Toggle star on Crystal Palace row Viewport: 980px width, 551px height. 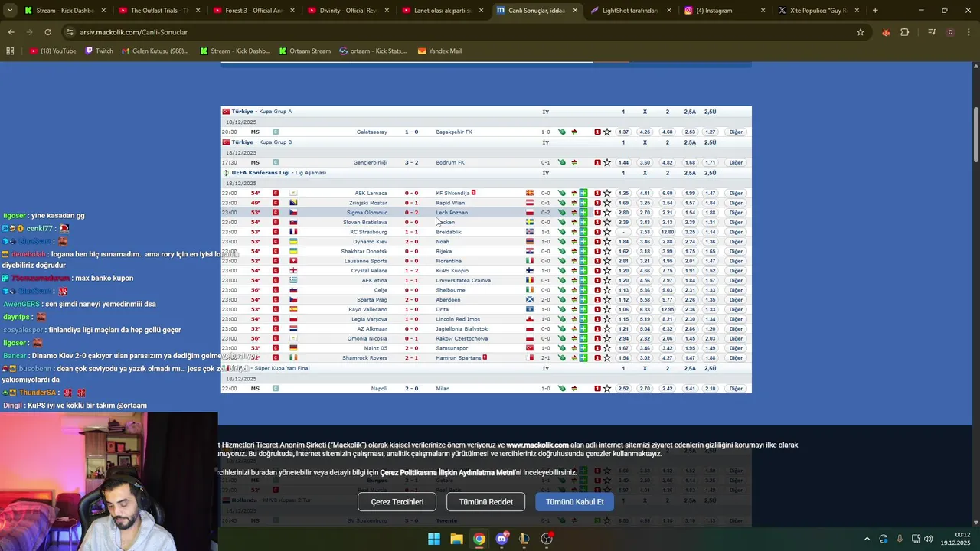click(x=607, y=270)
